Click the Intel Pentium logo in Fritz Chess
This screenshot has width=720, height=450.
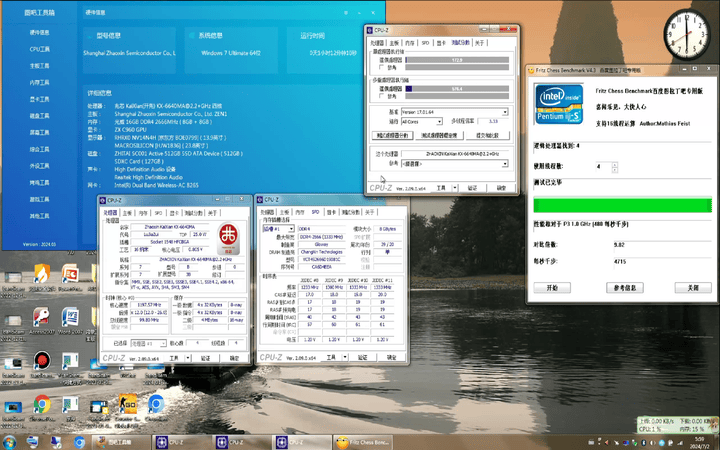tap(559, 104)
